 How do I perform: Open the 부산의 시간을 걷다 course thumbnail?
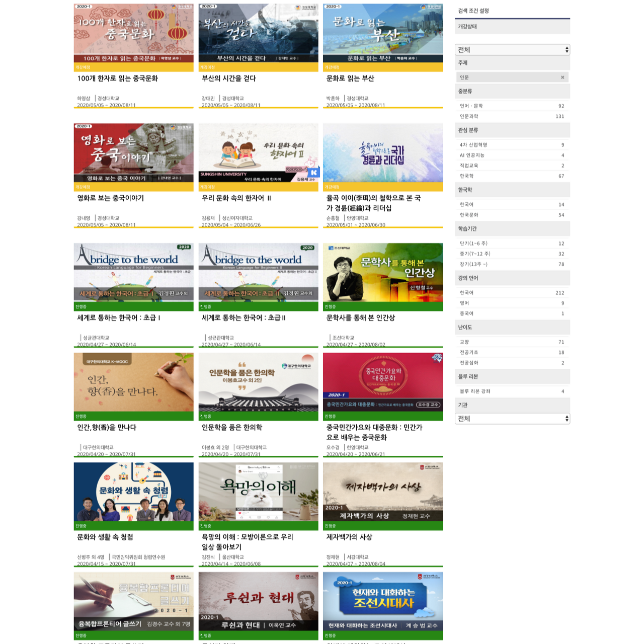258,33
